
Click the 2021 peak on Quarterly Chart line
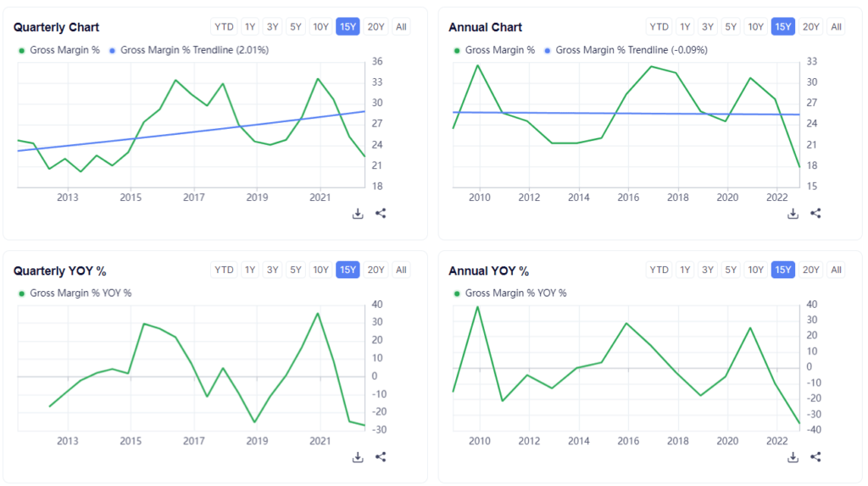click(x=318, y=79)
